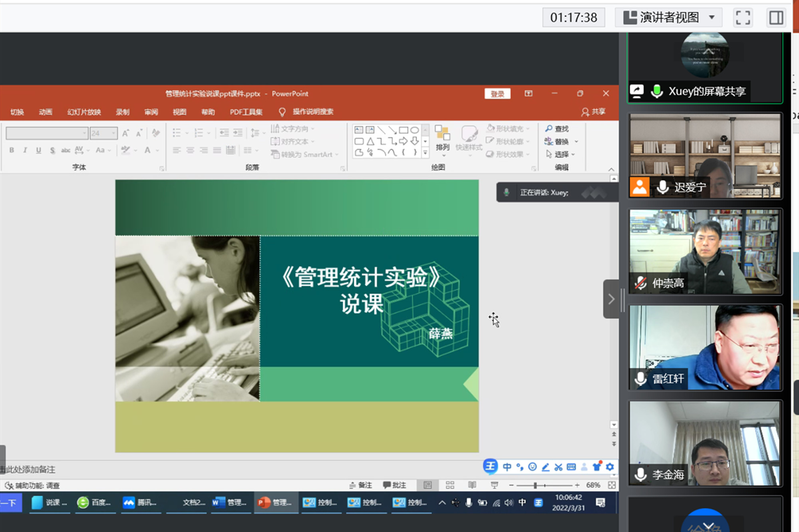Click the slide sorter view icon
Viewport: 799px width, 532px height.
click(450, 485)
